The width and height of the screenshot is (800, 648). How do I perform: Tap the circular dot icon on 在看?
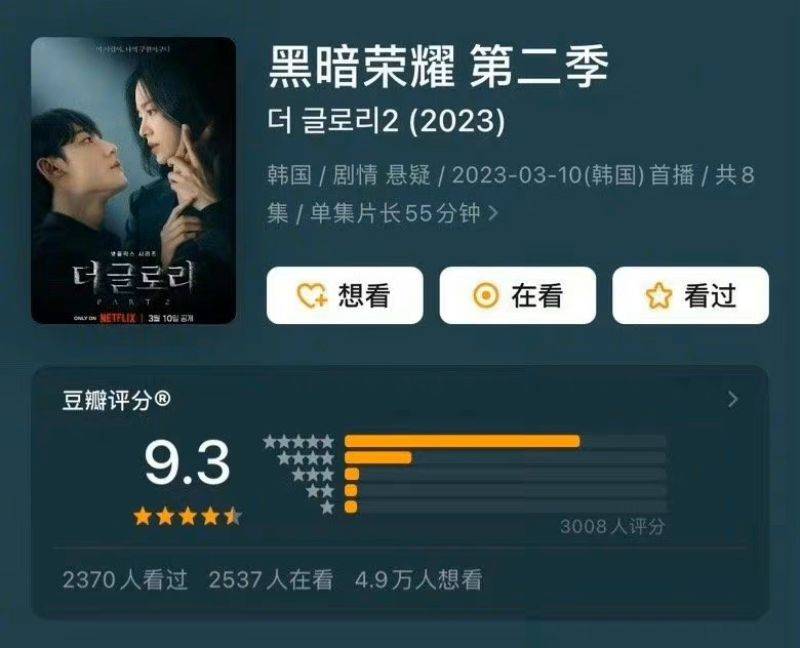[486, 295]
